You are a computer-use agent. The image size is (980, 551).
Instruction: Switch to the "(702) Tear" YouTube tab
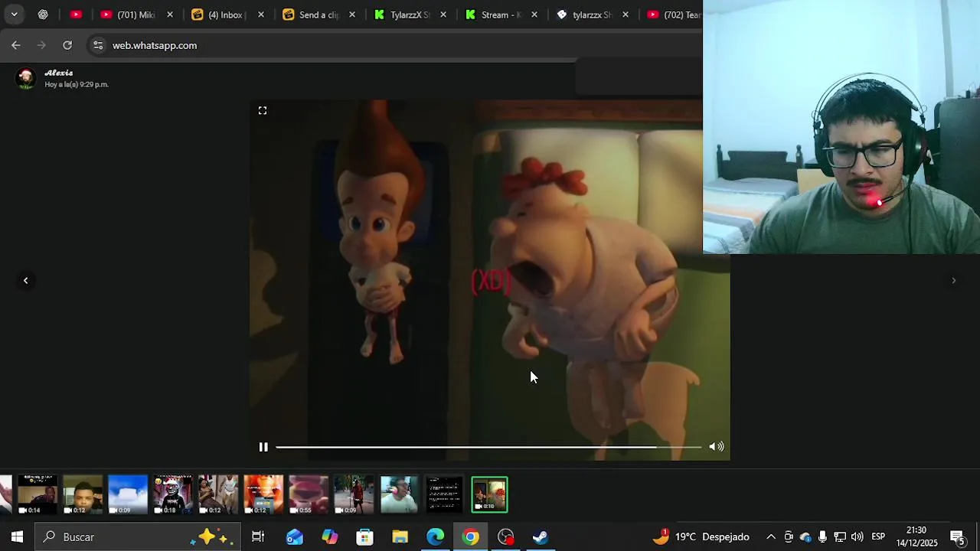coord(674,15)
